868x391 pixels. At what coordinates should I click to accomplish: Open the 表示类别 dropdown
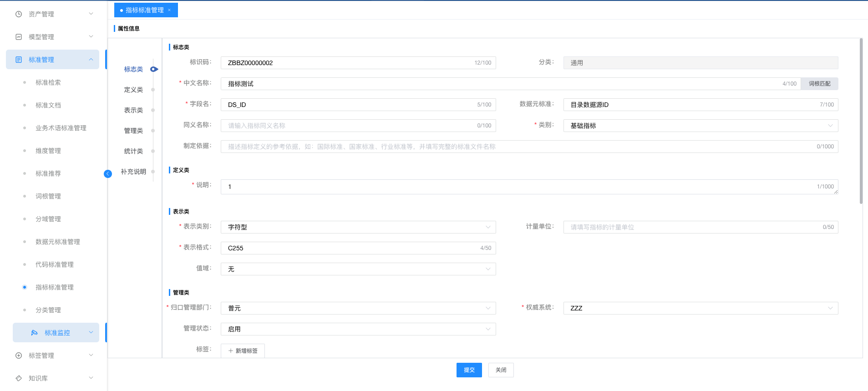click(358, 227)
